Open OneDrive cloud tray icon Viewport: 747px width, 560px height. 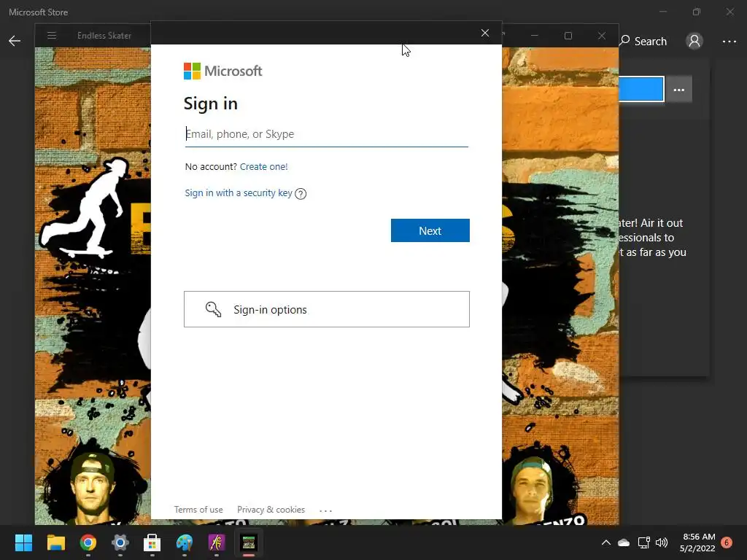tap(624, 542)
